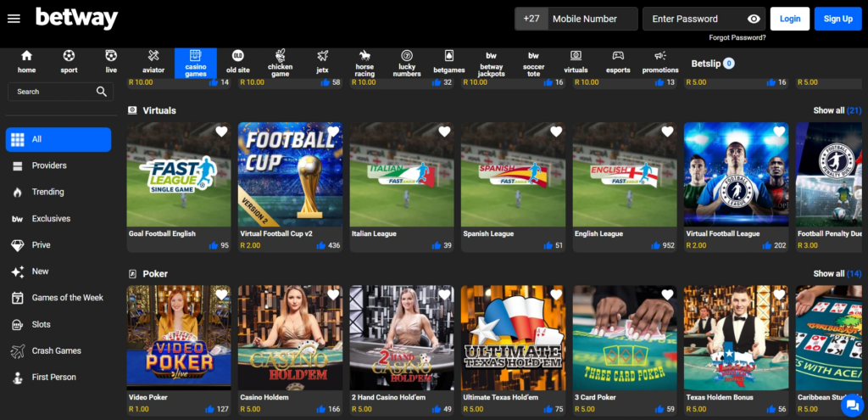Favorite the Spanish League game

click(556, 132)
